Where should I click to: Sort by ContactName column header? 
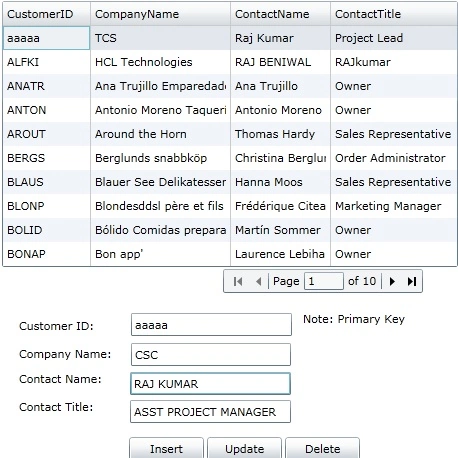click(x=280, y=14)
